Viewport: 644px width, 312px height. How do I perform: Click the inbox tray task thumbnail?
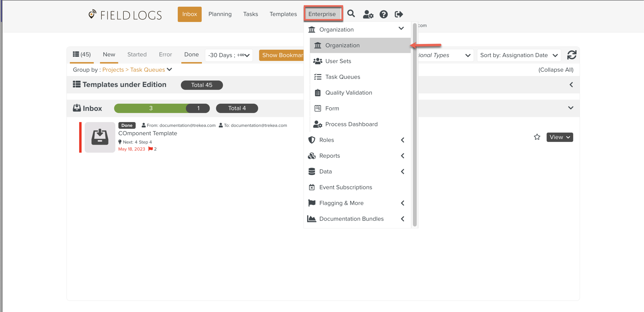click(100, 137)
